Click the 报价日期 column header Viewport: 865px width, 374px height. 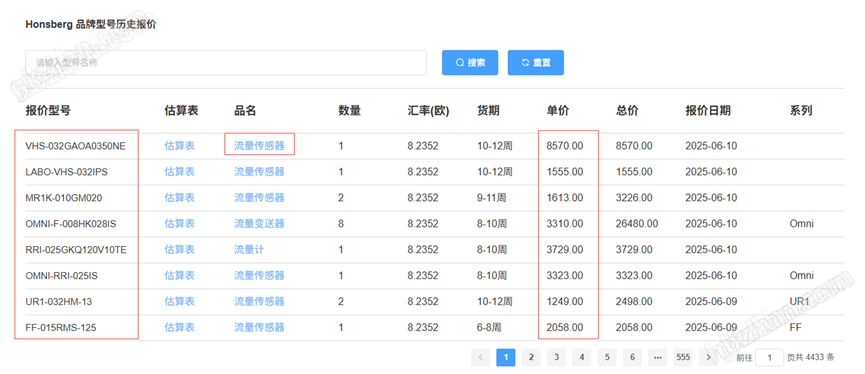tap(708, 111)
